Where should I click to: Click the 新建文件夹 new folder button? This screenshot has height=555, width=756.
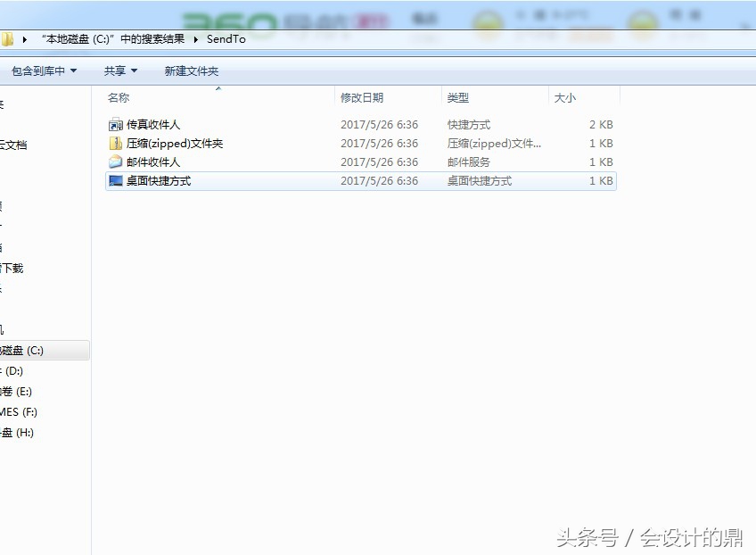tap(191, 70)
